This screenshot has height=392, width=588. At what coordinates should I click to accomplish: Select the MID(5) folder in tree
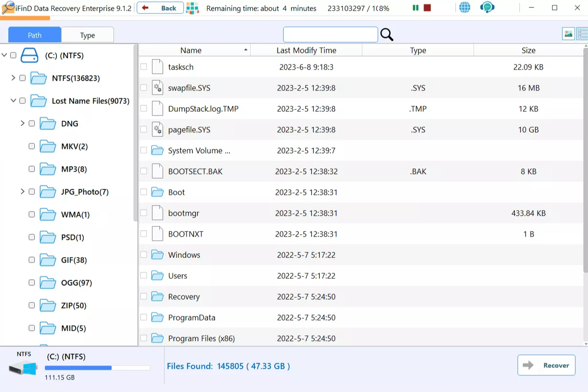[74, 328]
